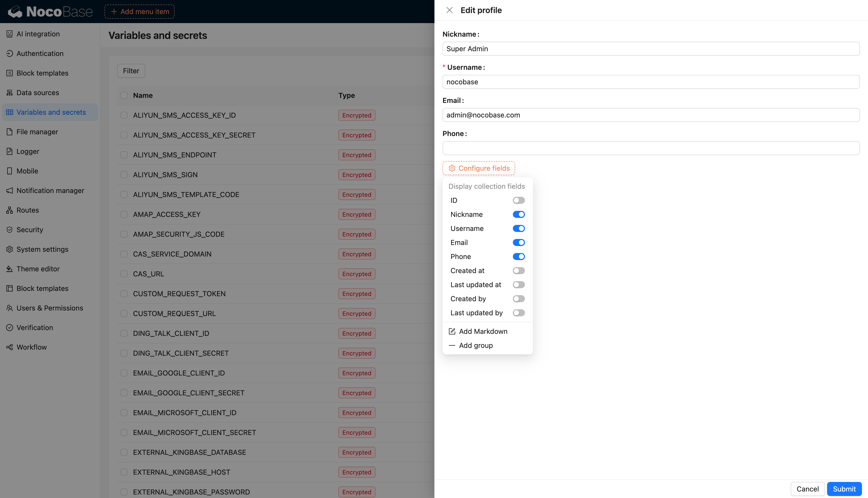Enable the Created at field toggle
The width and height of the screenshot is (868, 498).
coord(519,271)
